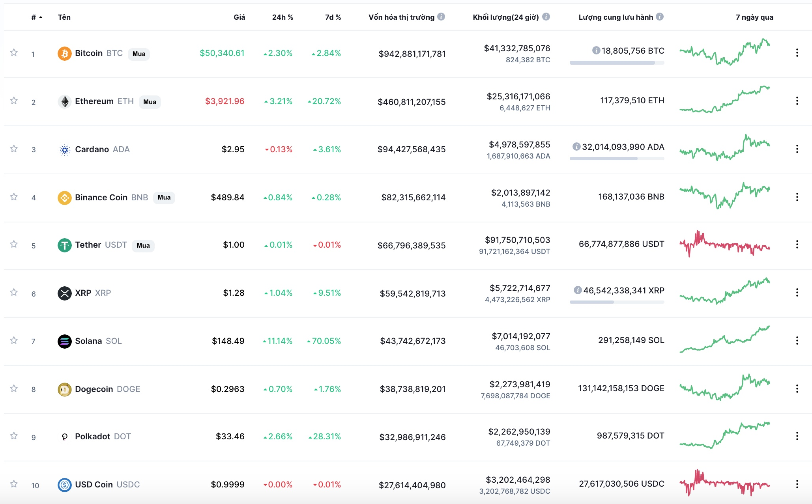Click the Mua button for Binance Coin

pos(164,198)
